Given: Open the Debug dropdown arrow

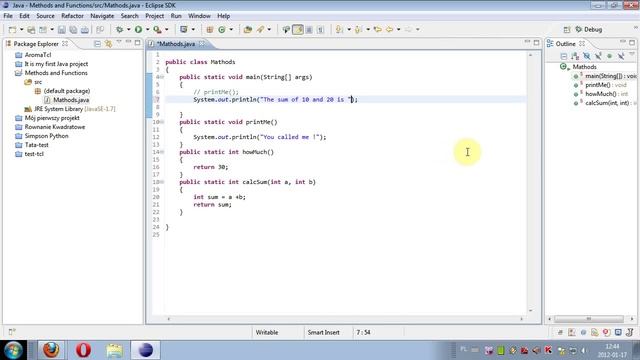Looking at the screenshot, I should point(128,29).
